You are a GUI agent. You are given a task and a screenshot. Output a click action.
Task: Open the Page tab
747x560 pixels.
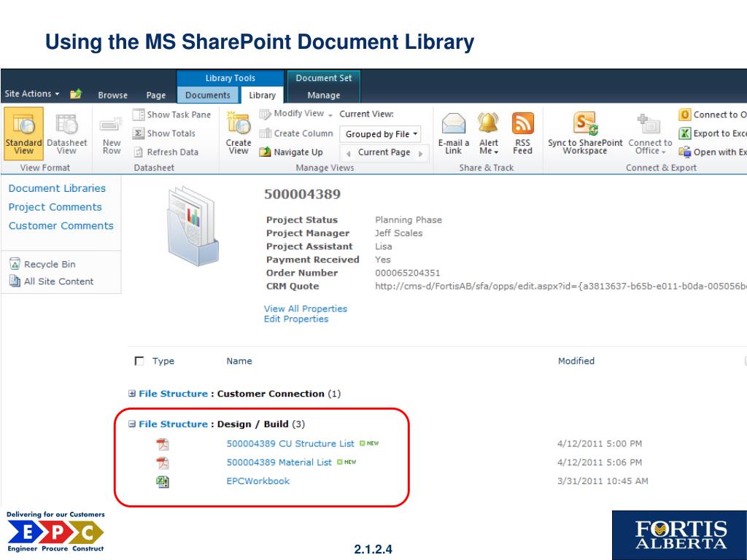(156, 96)
